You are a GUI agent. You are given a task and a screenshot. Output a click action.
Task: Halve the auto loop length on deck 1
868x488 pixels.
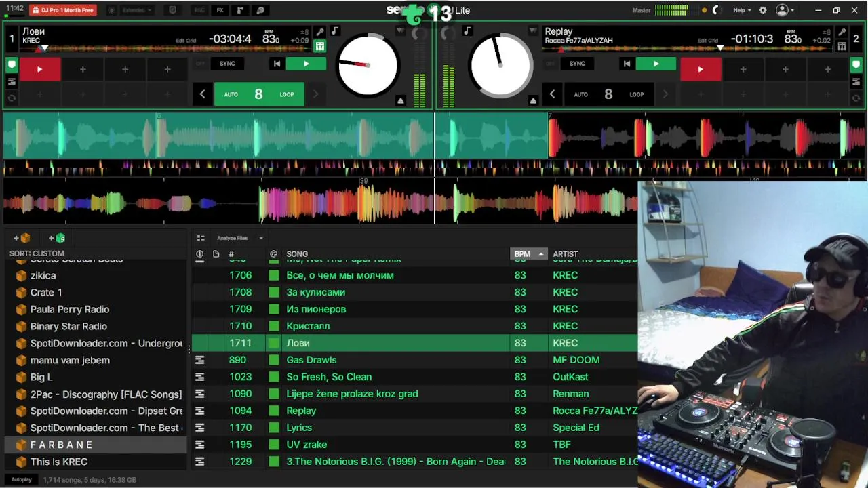(x=202, y=94)
